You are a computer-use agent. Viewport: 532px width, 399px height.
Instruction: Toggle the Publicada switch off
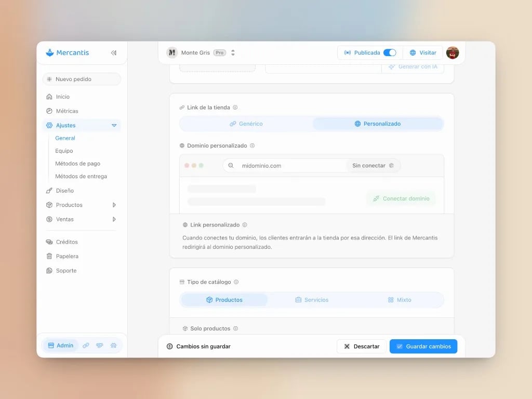point(390,52)
